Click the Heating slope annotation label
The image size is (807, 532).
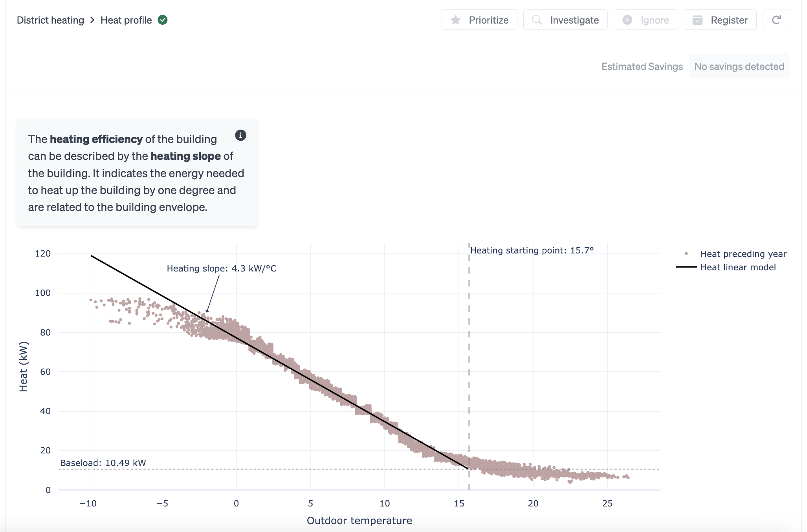pyautogui.click(x=222, y=268)
